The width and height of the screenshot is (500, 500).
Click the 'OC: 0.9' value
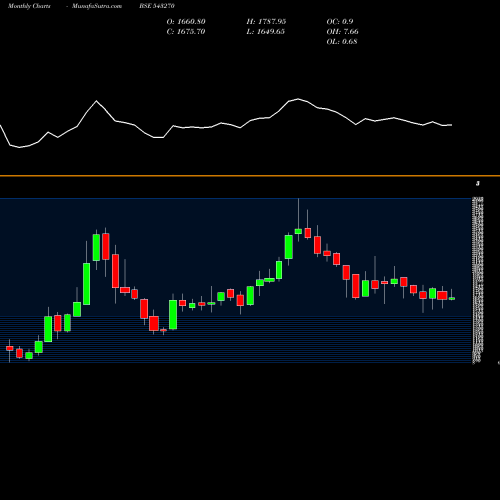point(340,22)
